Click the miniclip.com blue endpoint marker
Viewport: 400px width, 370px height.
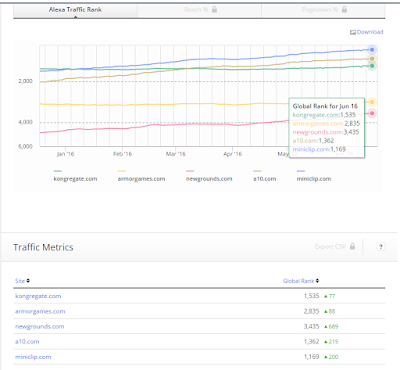pyautogui.click(x=372, y=50)
